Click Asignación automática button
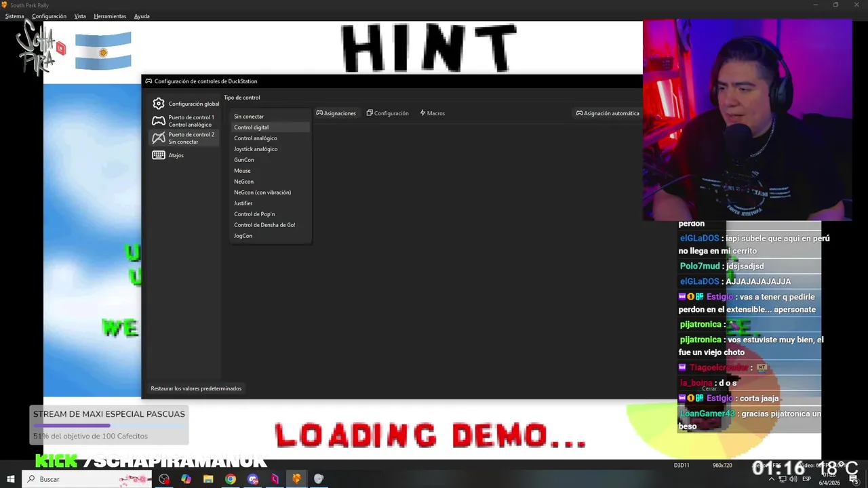 click(608, 113)
